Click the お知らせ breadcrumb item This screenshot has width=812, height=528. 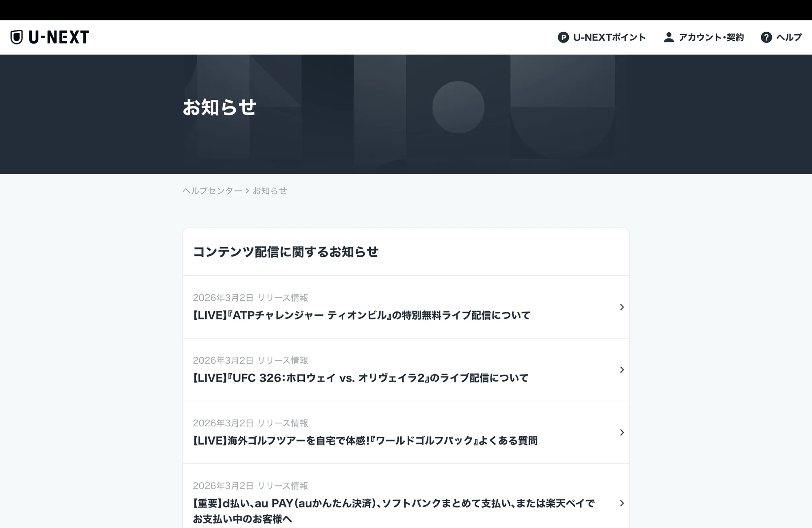(x=270, y=191)
